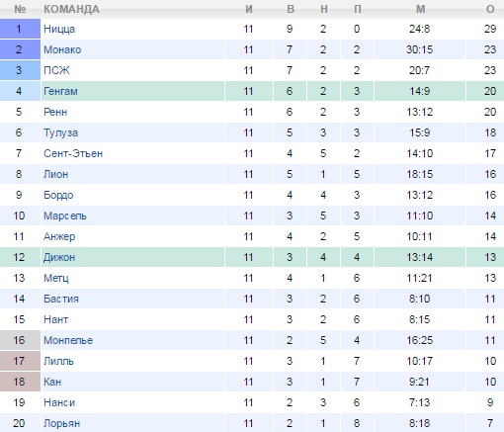
Task: Select the Марсель team link
Action: 65,216
